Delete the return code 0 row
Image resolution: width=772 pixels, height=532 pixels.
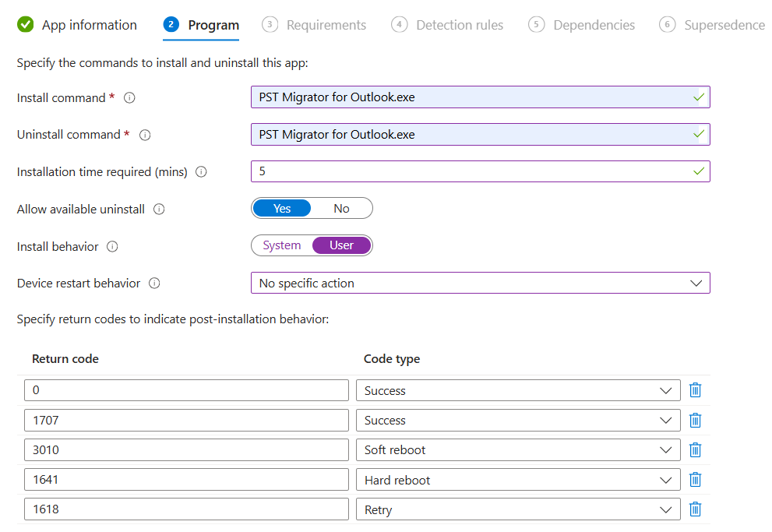[695, 390]
